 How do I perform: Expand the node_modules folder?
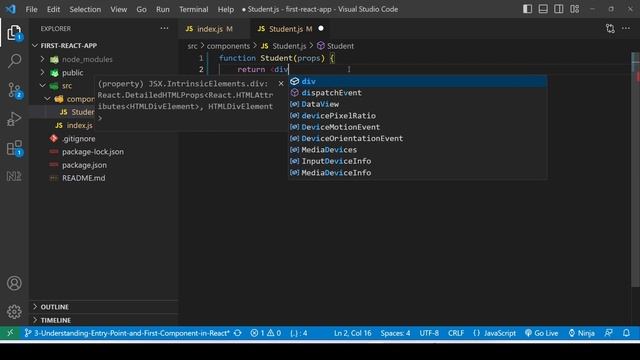click(x=42, y=59)
